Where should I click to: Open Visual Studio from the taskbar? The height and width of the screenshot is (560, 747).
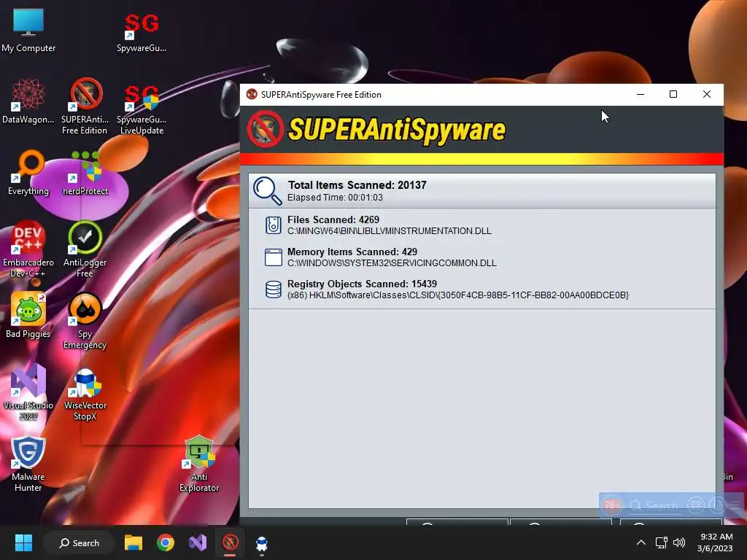point(198,542)
